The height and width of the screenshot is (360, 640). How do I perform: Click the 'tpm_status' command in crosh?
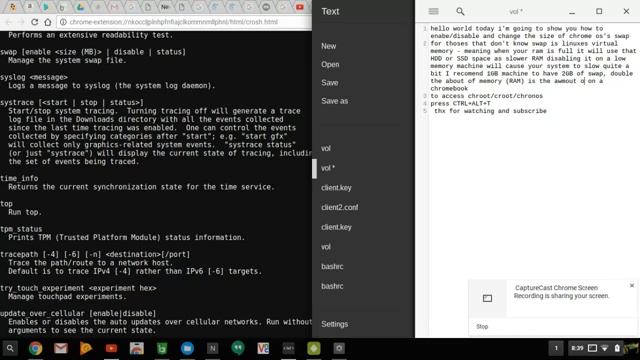pyautogui.click(x=21, y=229)
